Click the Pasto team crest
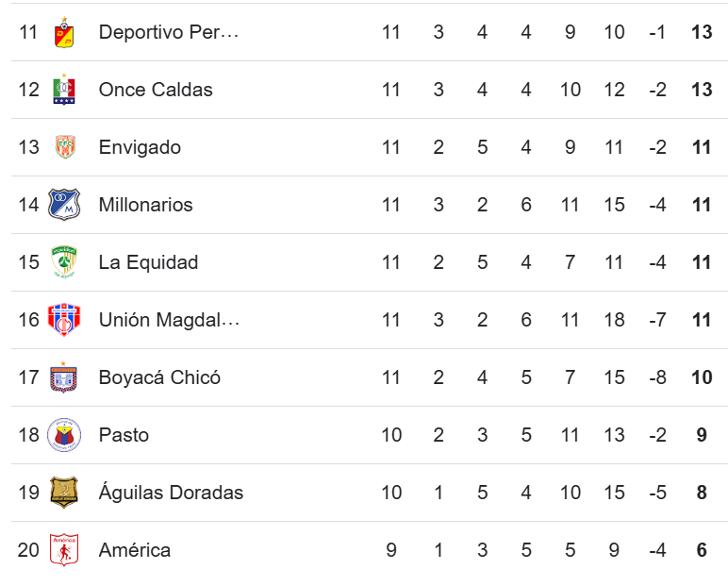This screenshot has height=586, width=728. [64, 435]
